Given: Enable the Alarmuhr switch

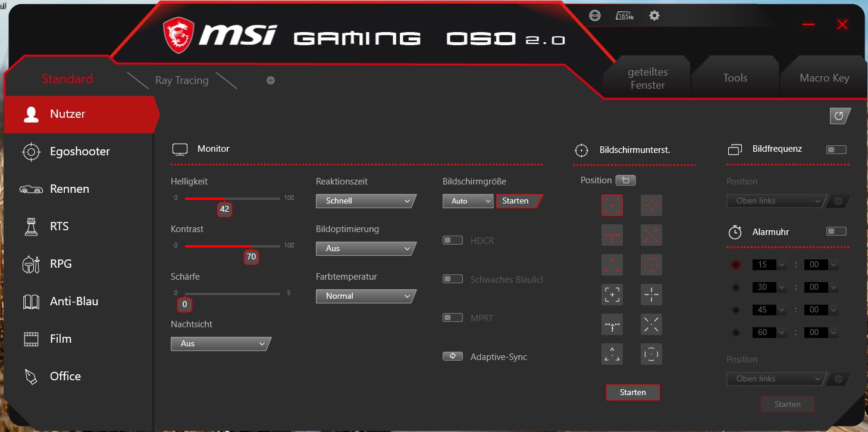Looking at the screenshot, I should click(x=836, y=231).
